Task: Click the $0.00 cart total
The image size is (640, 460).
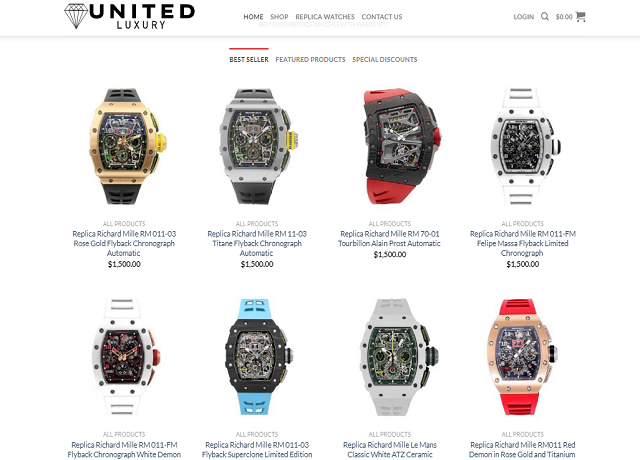Action: point(564,17)
